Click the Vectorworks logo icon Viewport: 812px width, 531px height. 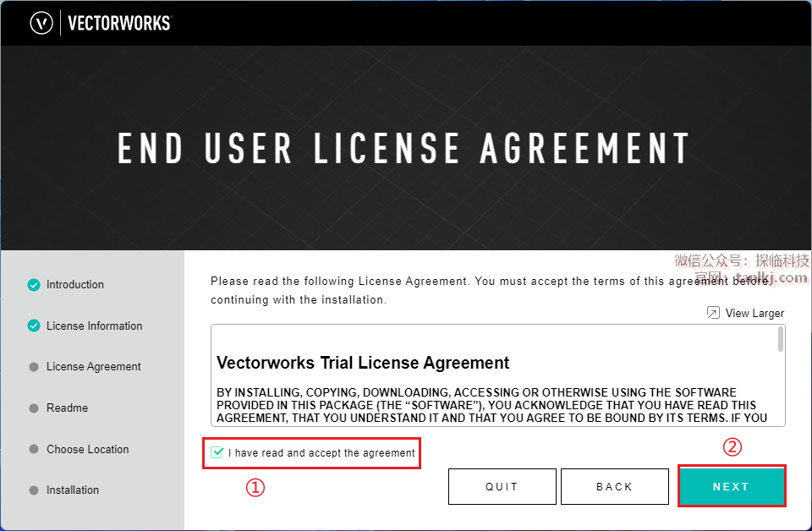coord(41,24)
